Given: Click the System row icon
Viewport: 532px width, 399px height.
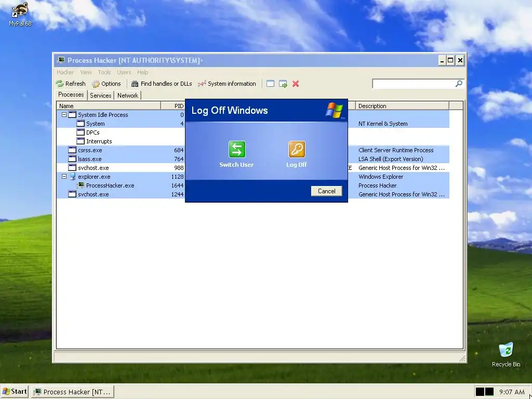Looking at the screenshot, I should 81,124.
